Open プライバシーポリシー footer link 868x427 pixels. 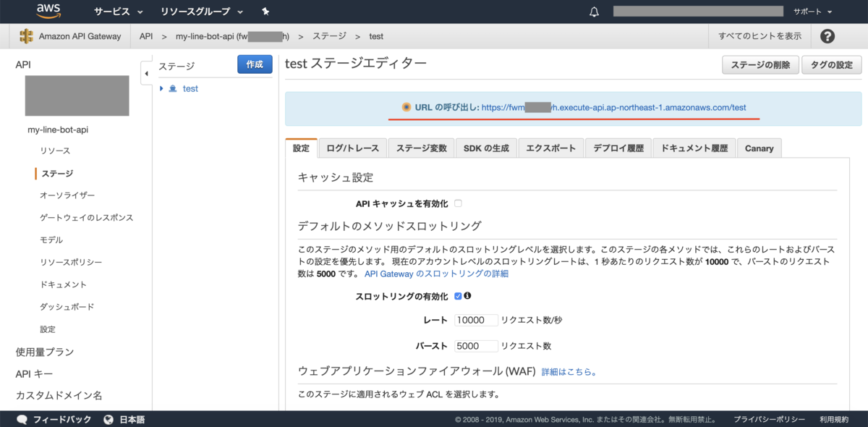click(770, 419)
